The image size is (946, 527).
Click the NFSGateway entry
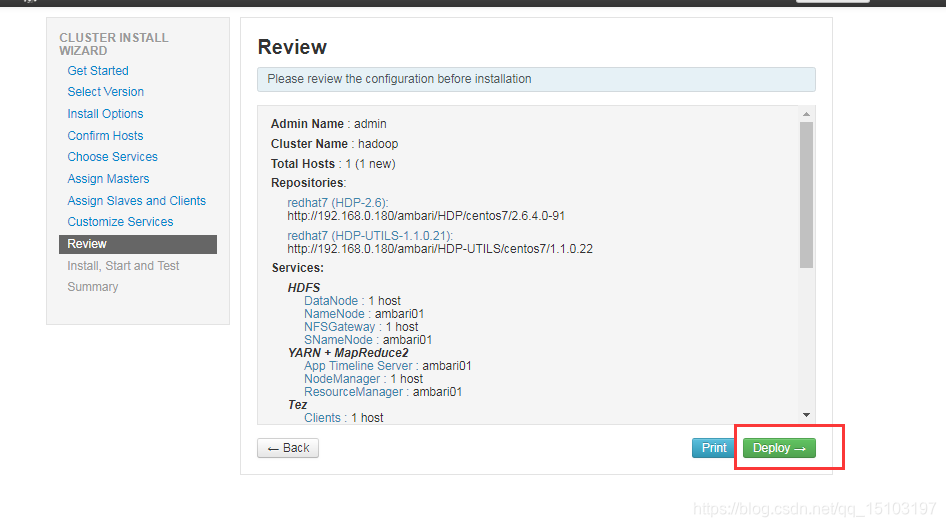click(x=361, y=327)
